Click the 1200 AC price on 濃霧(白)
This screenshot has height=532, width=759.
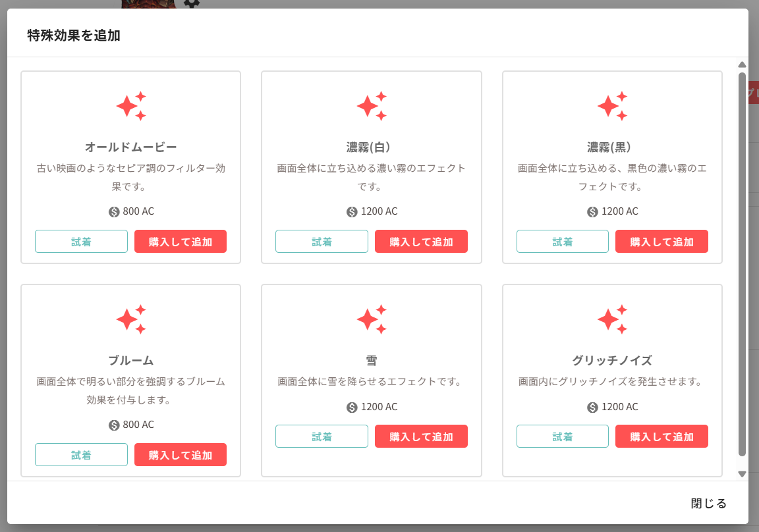click(x=379, y=211)
